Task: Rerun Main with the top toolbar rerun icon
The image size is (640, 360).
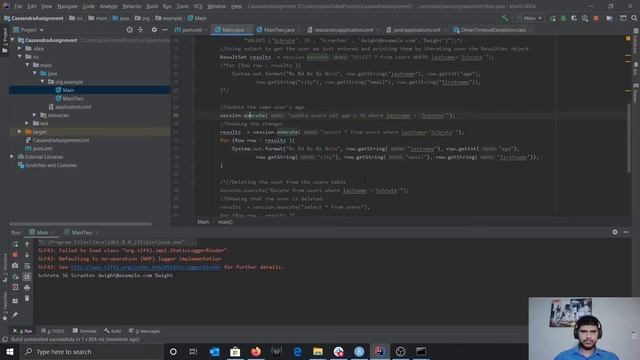Action: point(553,18)
